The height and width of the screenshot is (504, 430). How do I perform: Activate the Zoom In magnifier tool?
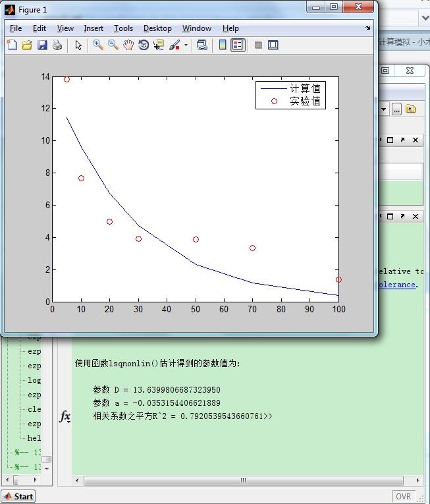pyautogui.click(x=98, y=45)
